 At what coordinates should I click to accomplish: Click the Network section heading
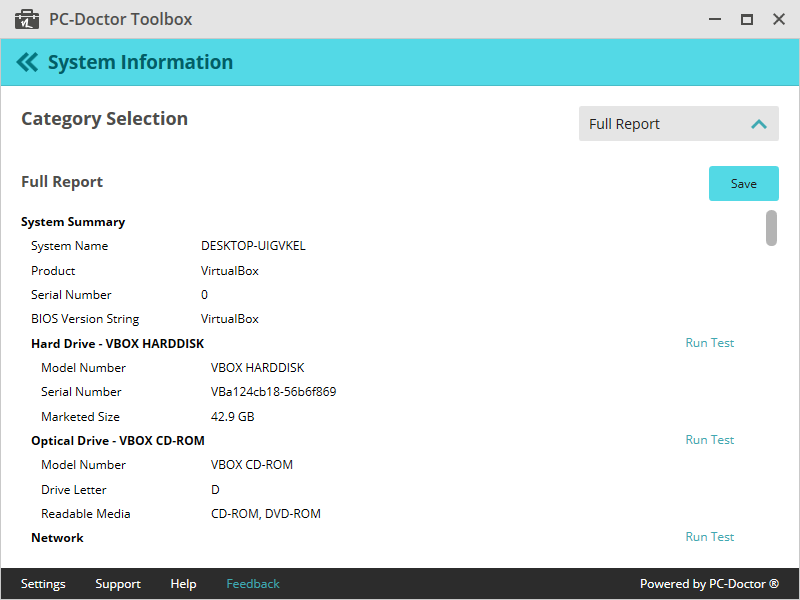pyautogui.click(x=57, y=538)
